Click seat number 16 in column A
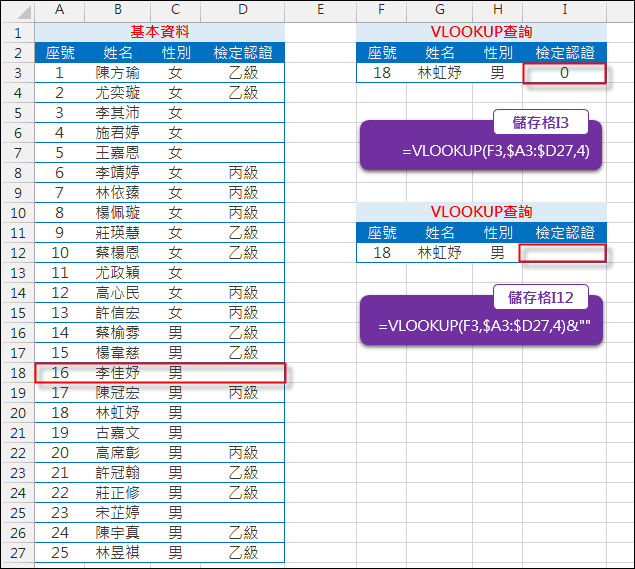 coord(60,373)
